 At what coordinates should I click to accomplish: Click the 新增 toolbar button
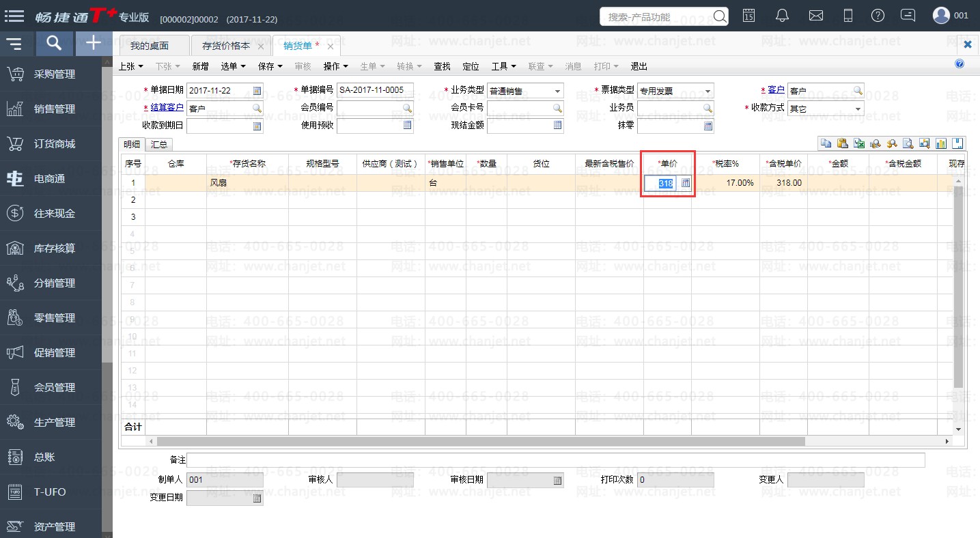[x=200, y=66]
